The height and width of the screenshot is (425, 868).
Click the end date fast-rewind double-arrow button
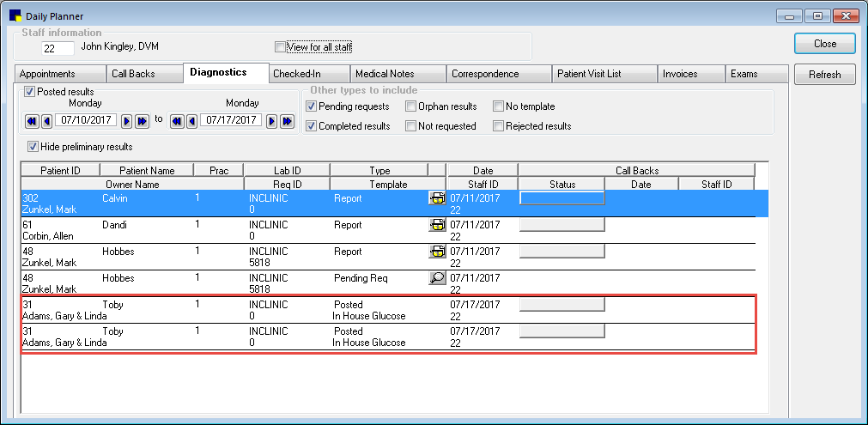pyautogui.click(x=177, y=121)
